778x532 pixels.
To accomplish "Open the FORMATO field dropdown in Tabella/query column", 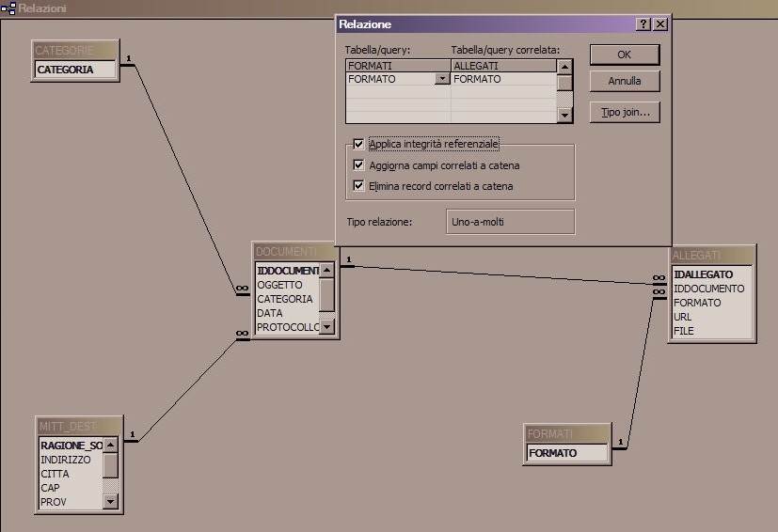I will coord(442,80).
